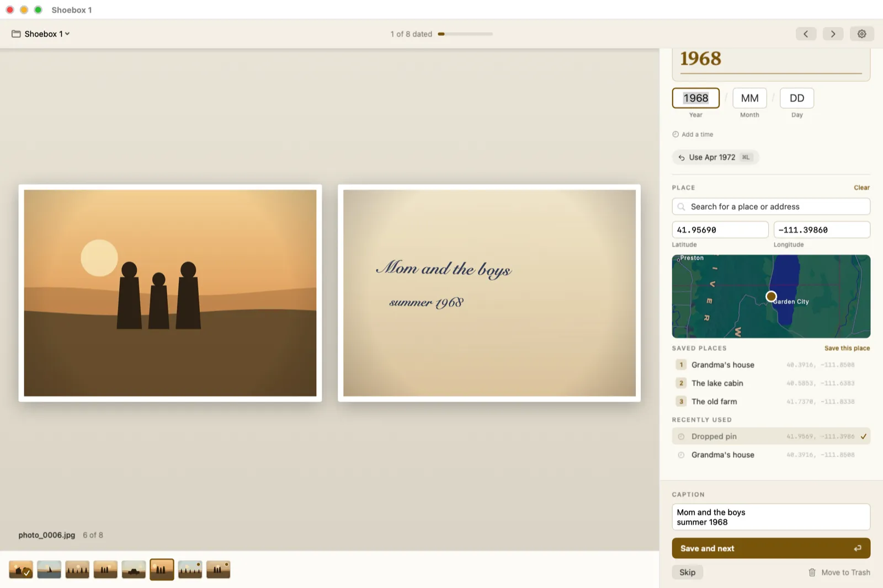The width and height of the screenshot is (883, 588).
Task: Click the clock icon beside Add a time
Action: coord(675,135)
